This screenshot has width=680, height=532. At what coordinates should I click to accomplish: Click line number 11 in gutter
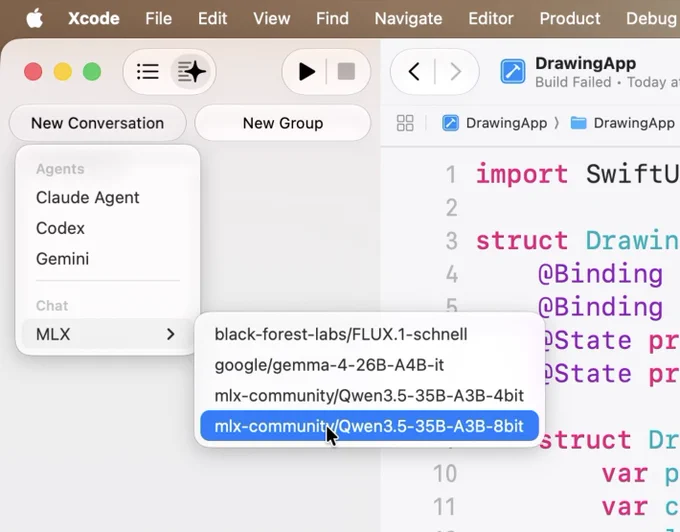445,507
